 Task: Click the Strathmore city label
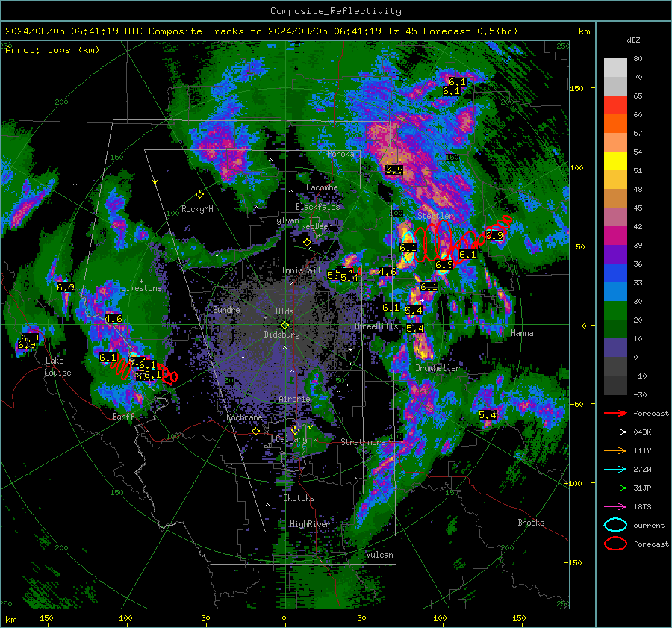(x=363, y=442)
